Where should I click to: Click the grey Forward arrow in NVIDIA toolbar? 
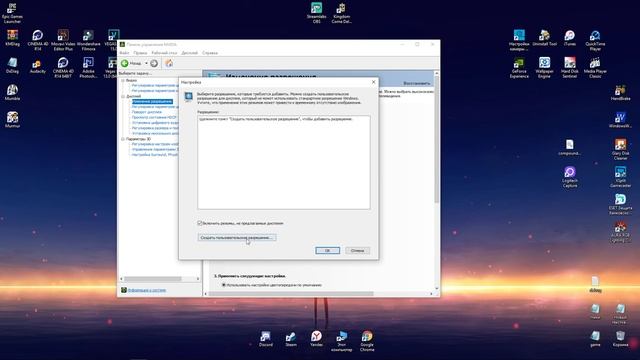tap(154, 63)
